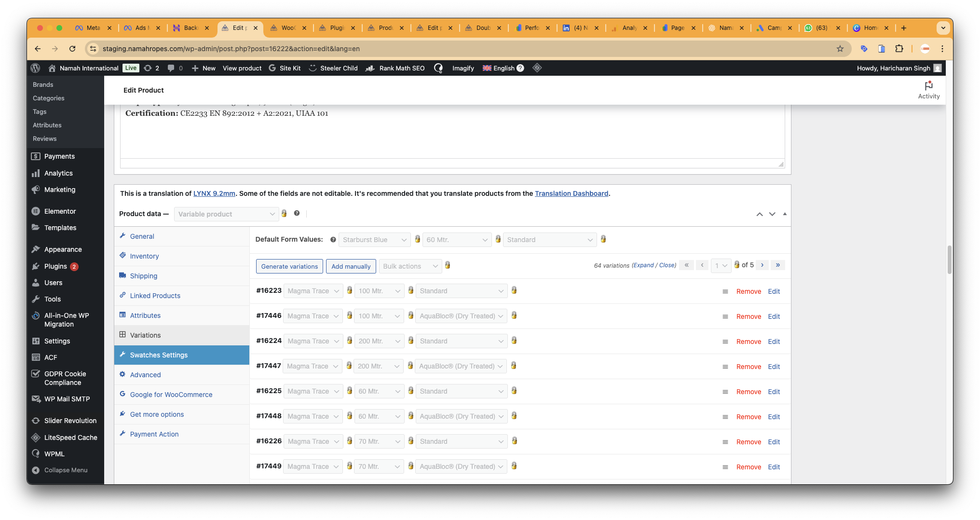Click the Generate variations button
This screenshot has width=980, height=520.
(x=289, y=266)
